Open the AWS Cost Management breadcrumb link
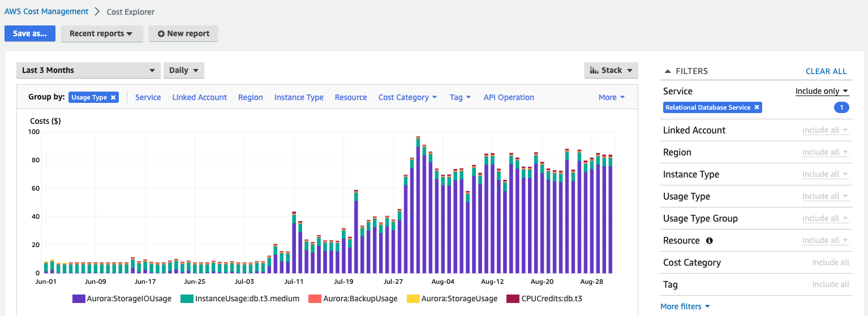Screen dimensions: 868x316 [x=46, y=11]
